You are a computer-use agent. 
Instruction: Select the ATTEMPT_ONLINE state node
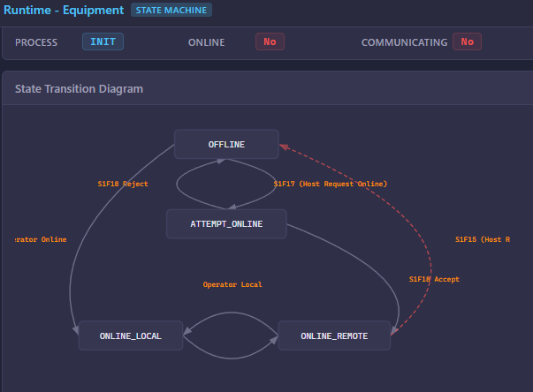tap(226, 223)
